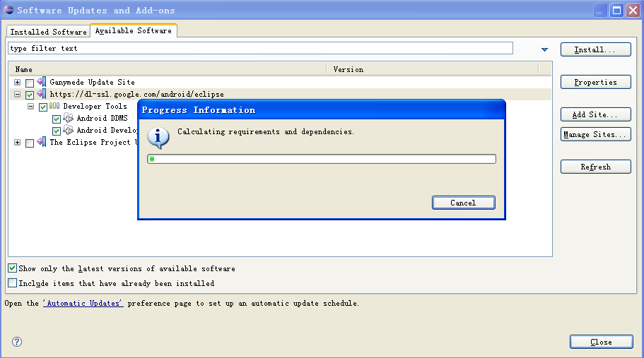
Task: Cancel the progress dialog
Action: pos(463,203)
